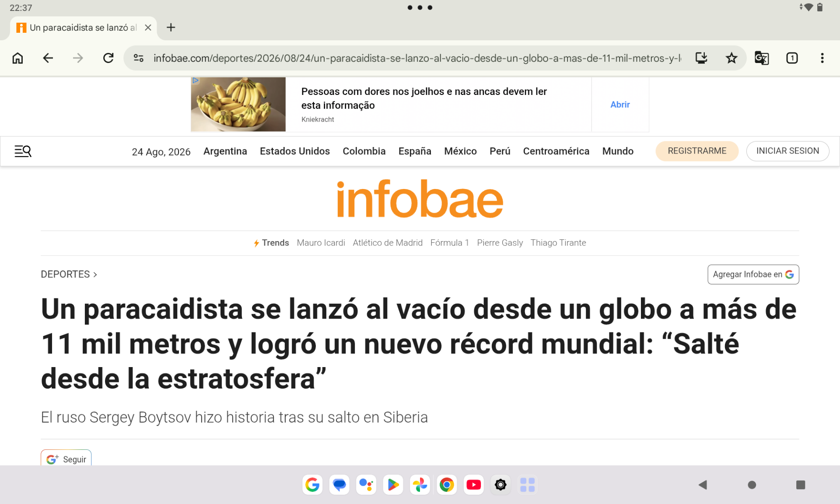The image size is (840, 504).
Task: Open a new tab with the plus button
Action: [171, 28]
